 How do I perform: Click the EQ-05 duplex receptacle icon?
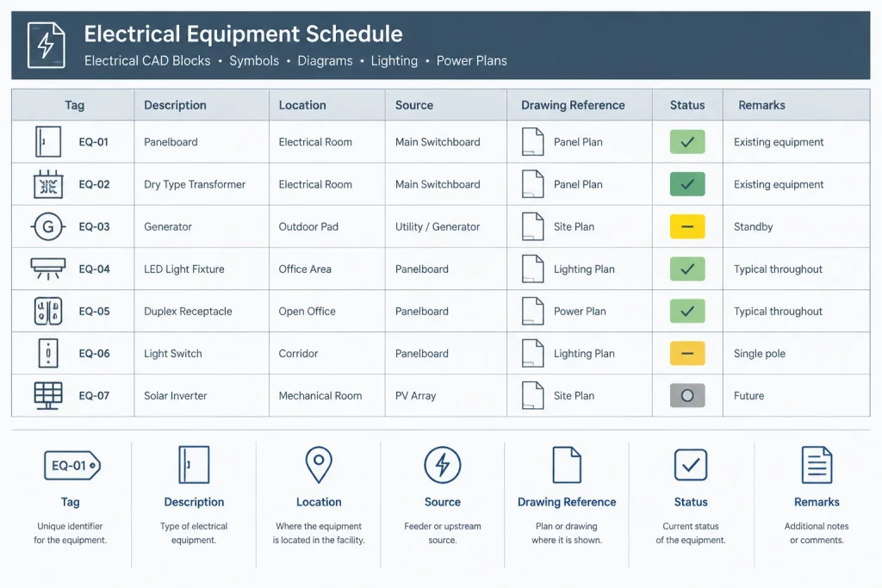pos(48,311)
